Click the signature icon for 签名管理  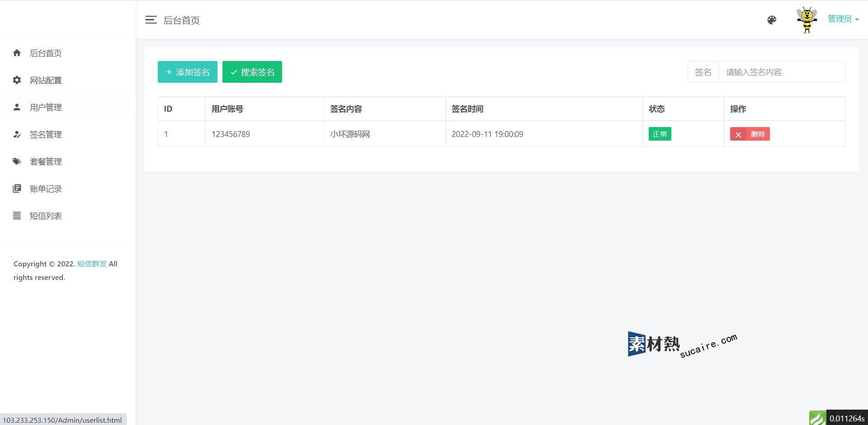pos(17,134)
